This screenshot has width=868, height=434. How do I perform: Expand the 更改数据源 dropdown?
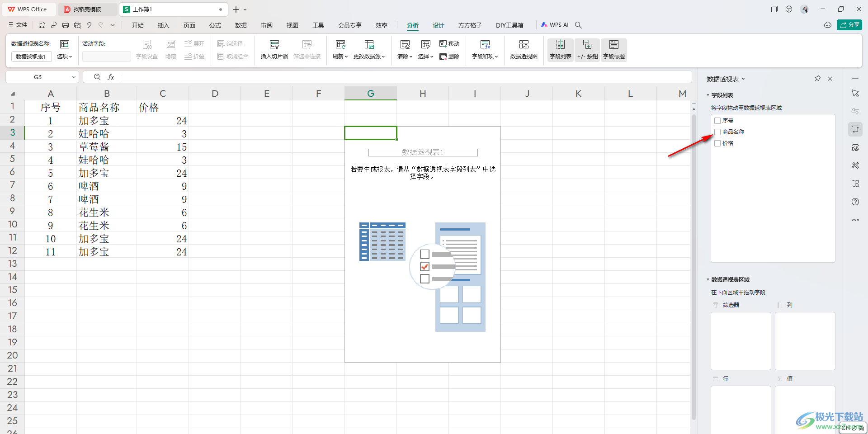point(369,57)
